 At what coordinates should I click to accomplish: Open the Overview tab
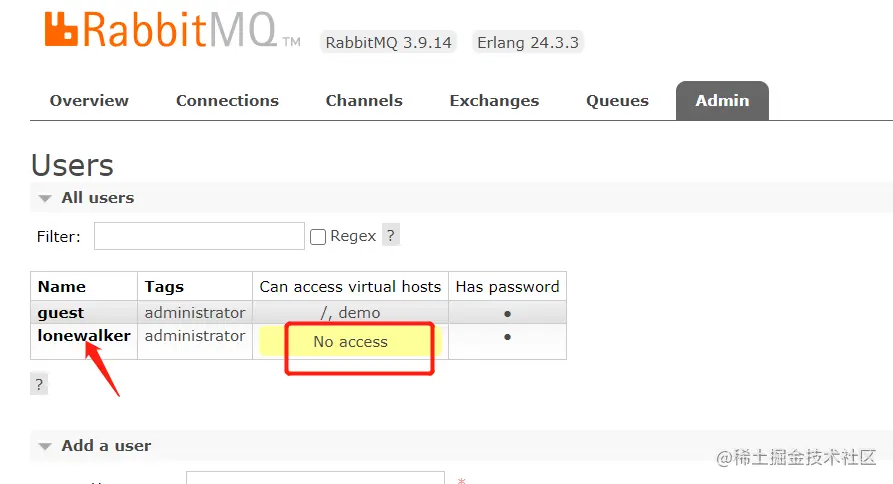[x=89, y=101]
